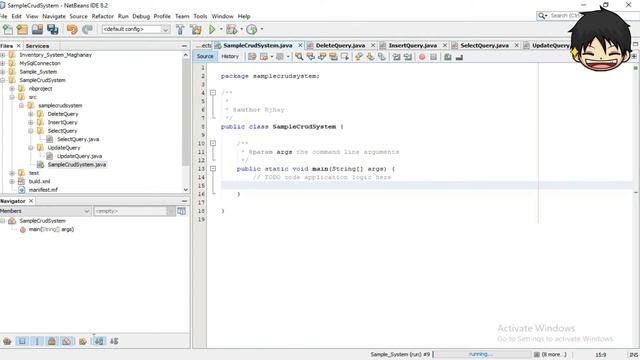Viewport: 640px width, 360px height.
Task: Click the Clean and Build Project icon
Action: 196,29
